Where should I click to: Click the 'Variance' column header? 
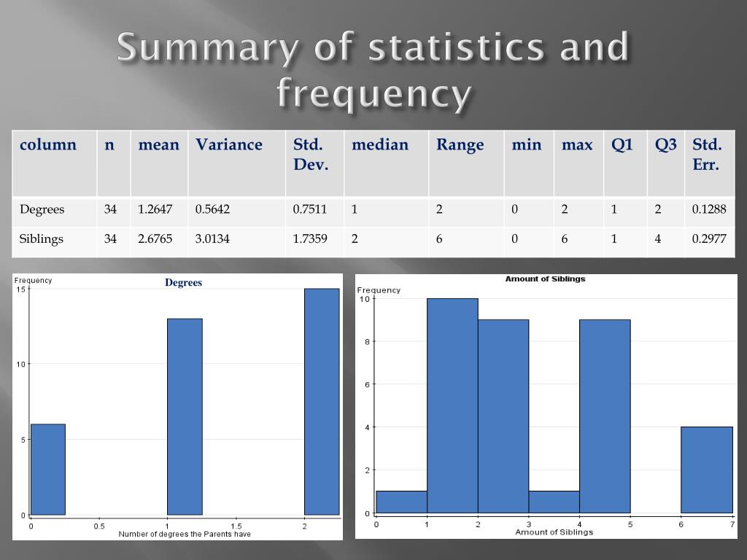[x=237, y=163]
